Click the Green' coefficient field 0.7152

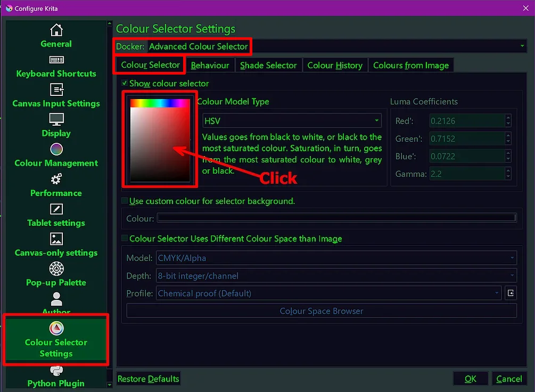(x=467, y=138)
